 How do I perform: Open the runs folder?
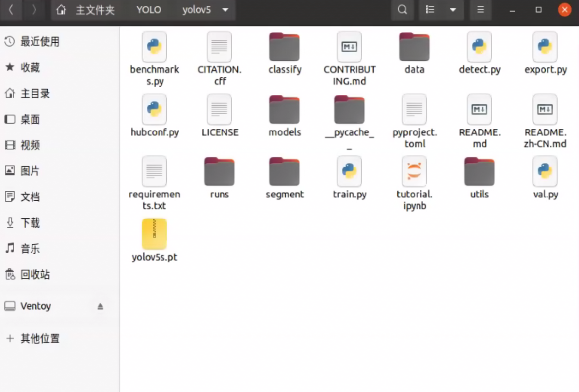(x=220, y=171)
